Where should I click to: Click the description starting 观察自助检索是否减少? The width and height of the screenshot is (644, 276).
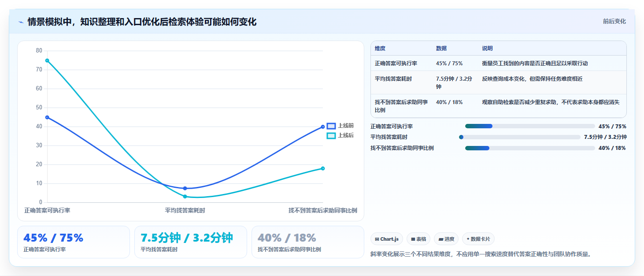click(x=551, y=102)
